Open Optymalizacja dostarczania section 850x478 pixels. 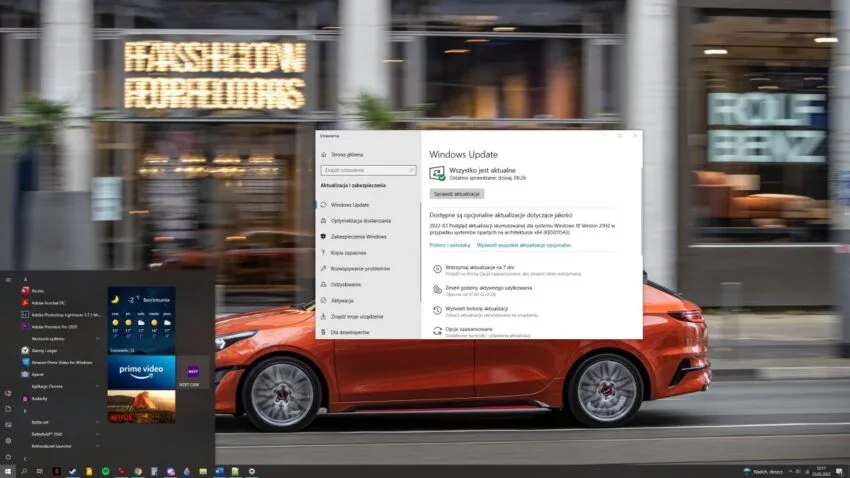[x=360, y=221]
